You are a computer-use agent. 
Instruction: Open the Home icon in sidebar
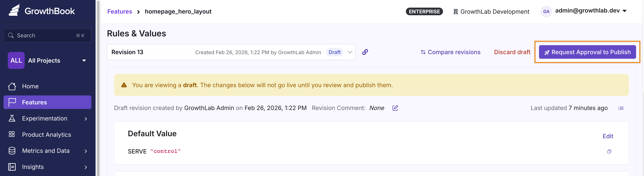(x=12, y=86)
